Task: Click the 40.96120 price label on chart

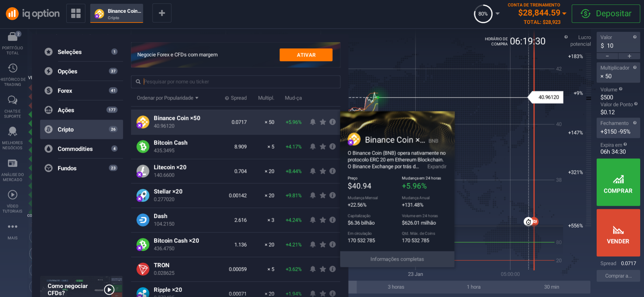Action: (x=546, y=97)
